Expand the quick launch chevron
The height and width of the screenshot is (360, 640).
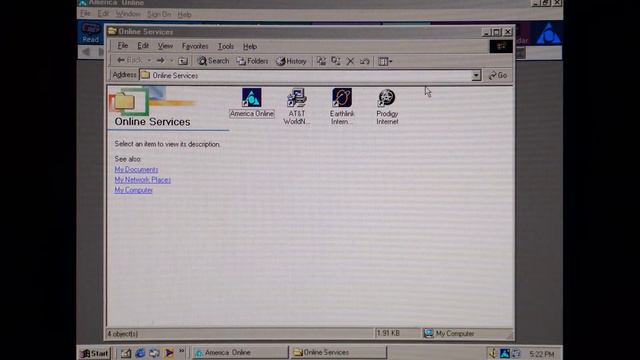coord(182,351)
